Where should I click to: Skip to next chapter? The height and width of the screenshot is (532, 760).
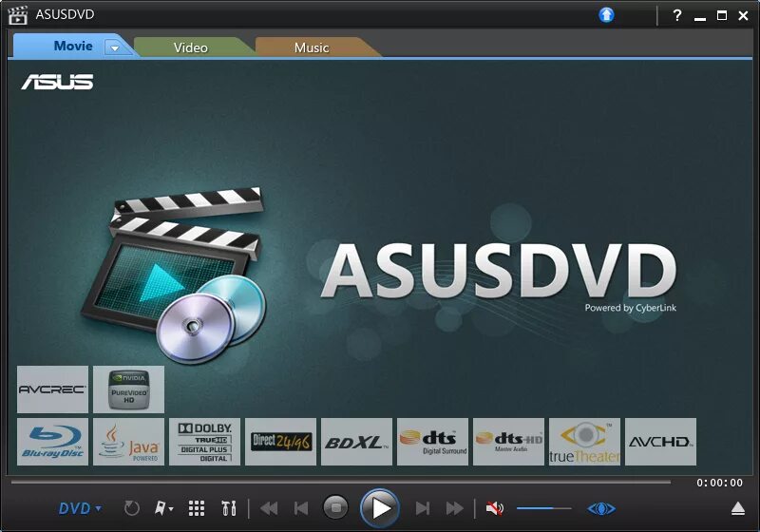tap(423, 508)
